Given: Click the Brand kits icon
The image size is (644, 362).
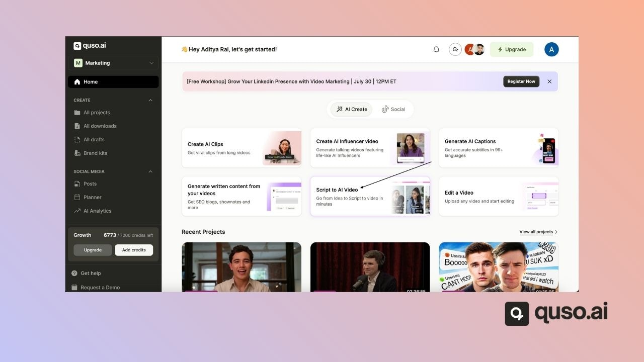Looking at the screenshot, I should [77, 153].
